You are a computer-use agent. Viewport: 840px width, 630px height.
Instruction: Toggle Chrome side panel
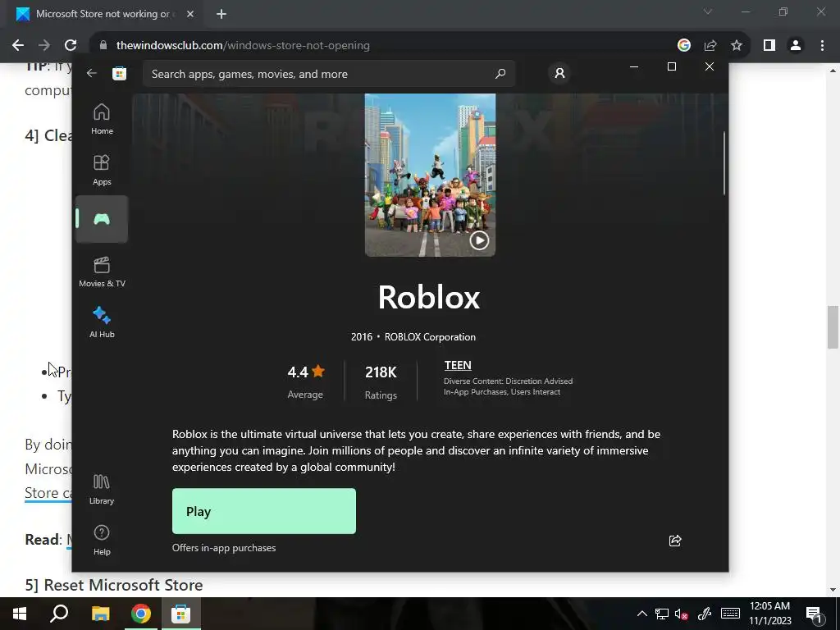(769, 46)
